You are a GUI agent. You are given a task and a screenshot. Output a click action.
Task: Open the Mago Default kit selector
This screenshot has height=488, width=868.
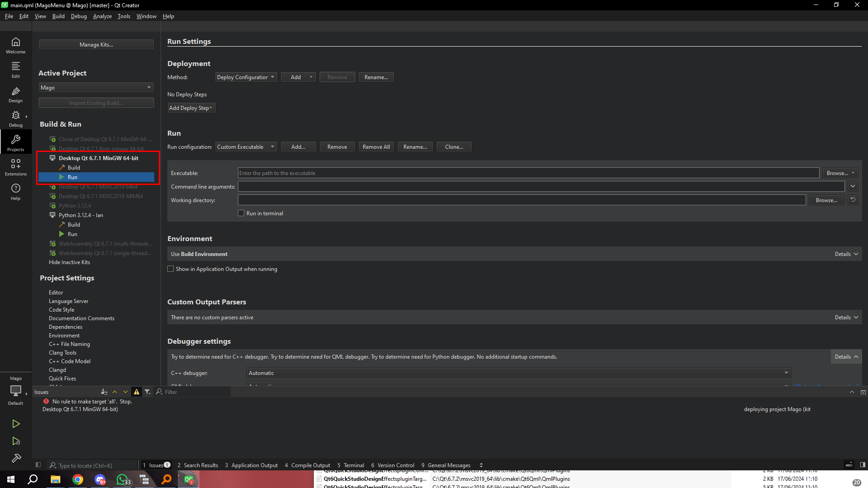pyautogui.click(x=16, y=391)
